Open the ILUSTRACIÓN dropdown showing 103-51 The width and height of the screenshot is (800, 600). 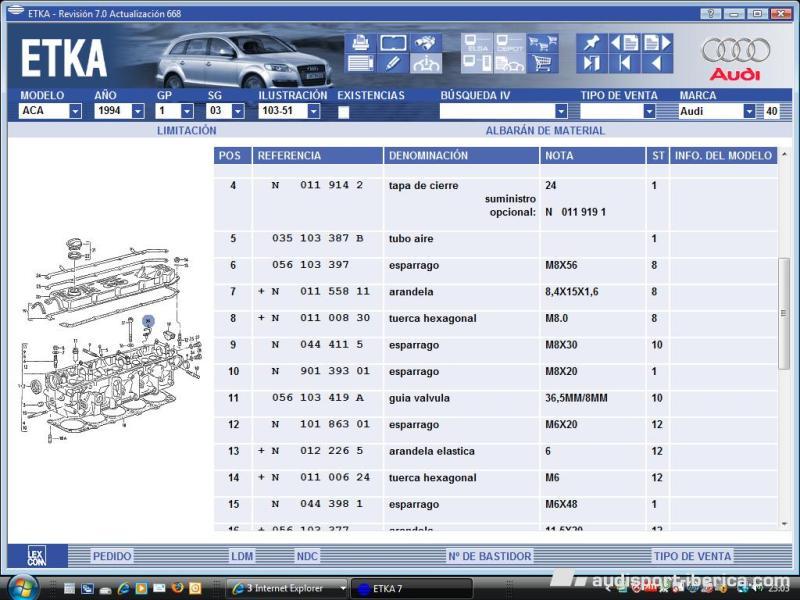(x=314, y=111)
